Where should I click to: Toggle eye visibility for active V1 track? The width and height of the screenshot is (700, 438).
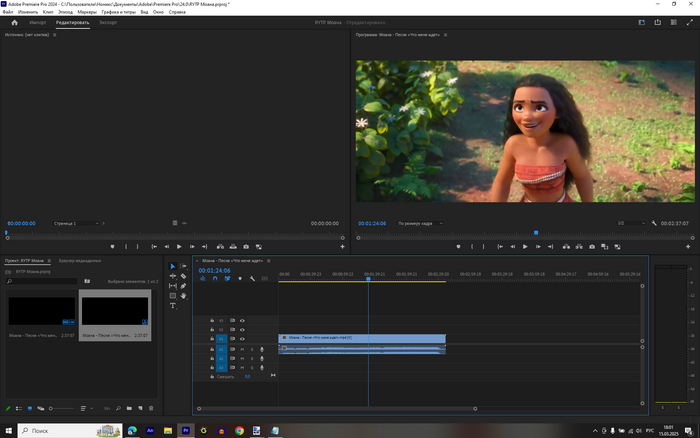tap(242, 339)
